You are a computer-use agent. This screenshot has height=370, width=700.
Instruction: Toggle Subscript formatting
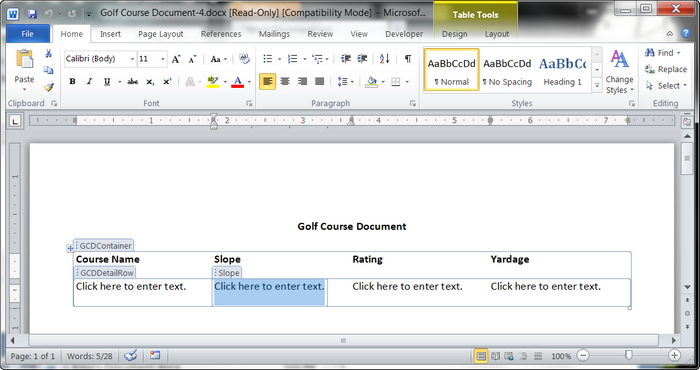click(x=150, y=82)
